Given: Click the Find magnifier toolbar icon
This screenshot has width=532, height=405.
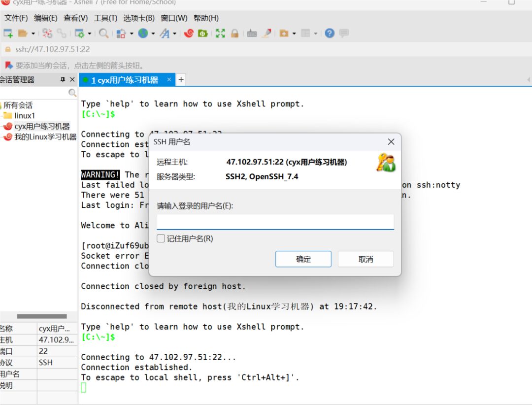Looking at the screenshot, I should pyautogui.click(x=103, y=34).
